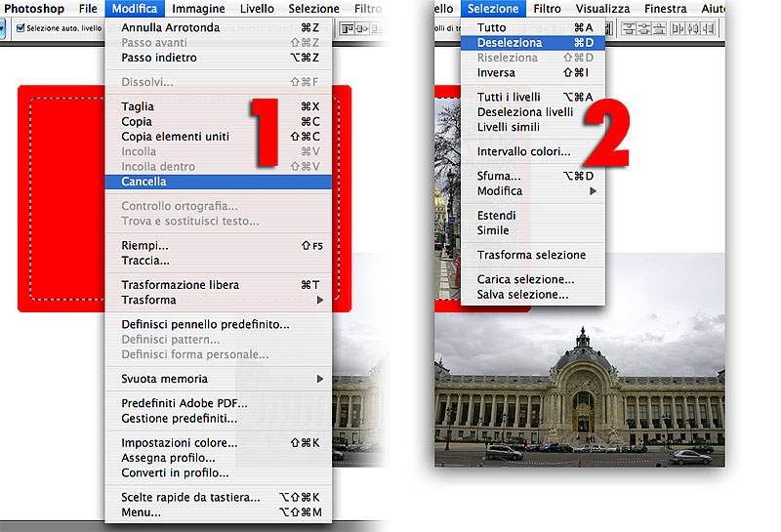Screen dimensions: 781x532
Task: Choose Trasformazione libera
Action: coord(218,285)
